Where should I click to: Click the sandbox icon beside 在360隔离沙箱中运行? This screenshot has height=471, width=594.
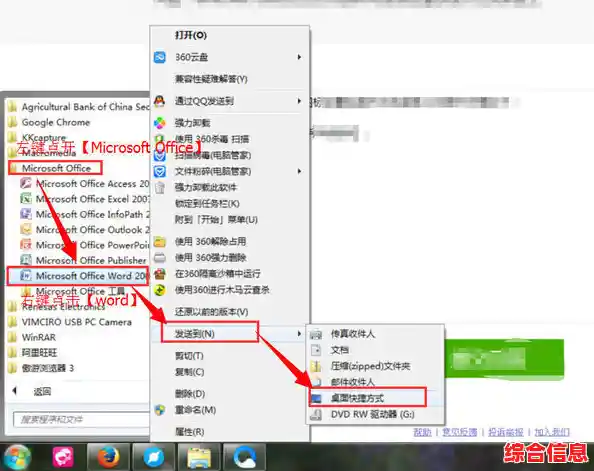[159, 274]
